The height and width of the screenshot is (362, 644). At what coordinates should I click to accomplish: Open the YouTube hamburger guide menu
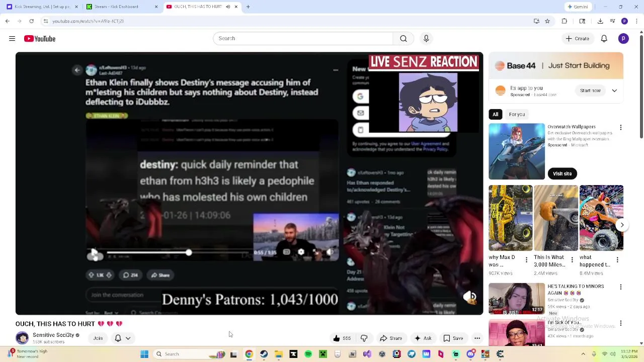pos(12,39)
